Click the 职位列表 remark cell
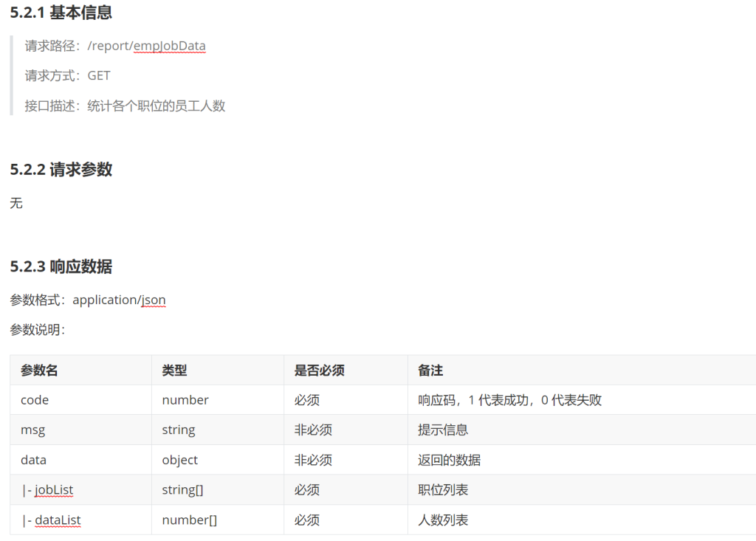The width and height of the screenshot is (756, 541). 443,490
